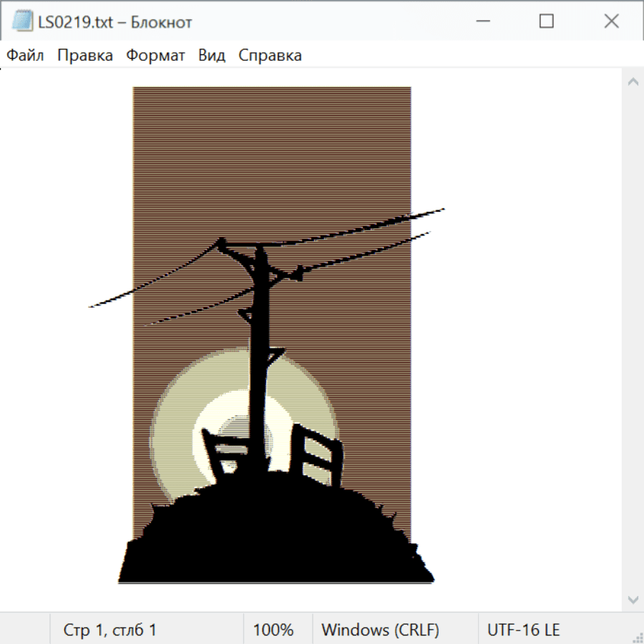Click the 100% zoom indicator

click(273, 630)
